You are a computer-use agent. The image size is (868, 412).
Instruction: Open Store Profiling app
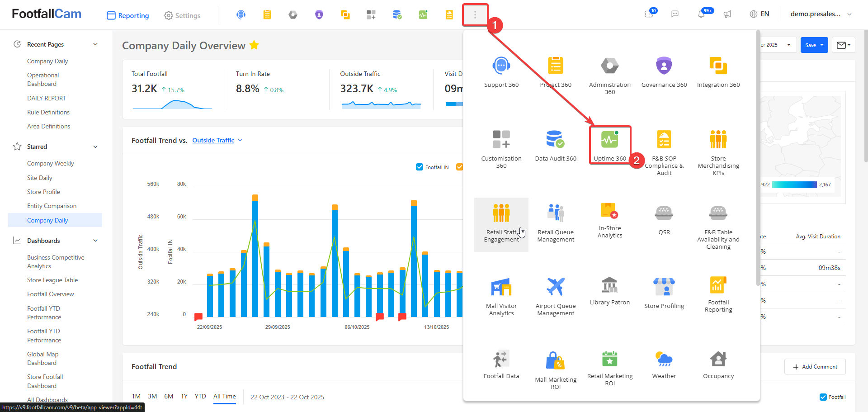[x=664, y=294]
